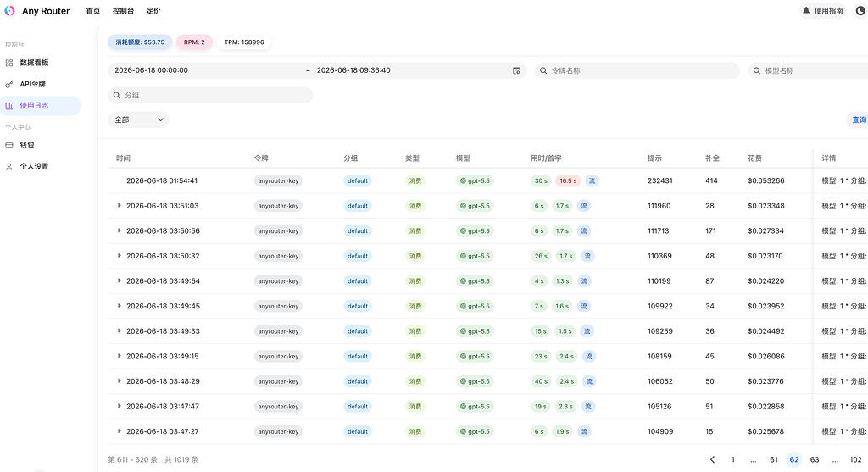The width and height of the screenshot is (868, 472).
Task: Click anyrouter-key tag in 01:54:41 row
Action: [x=278, y=181]
